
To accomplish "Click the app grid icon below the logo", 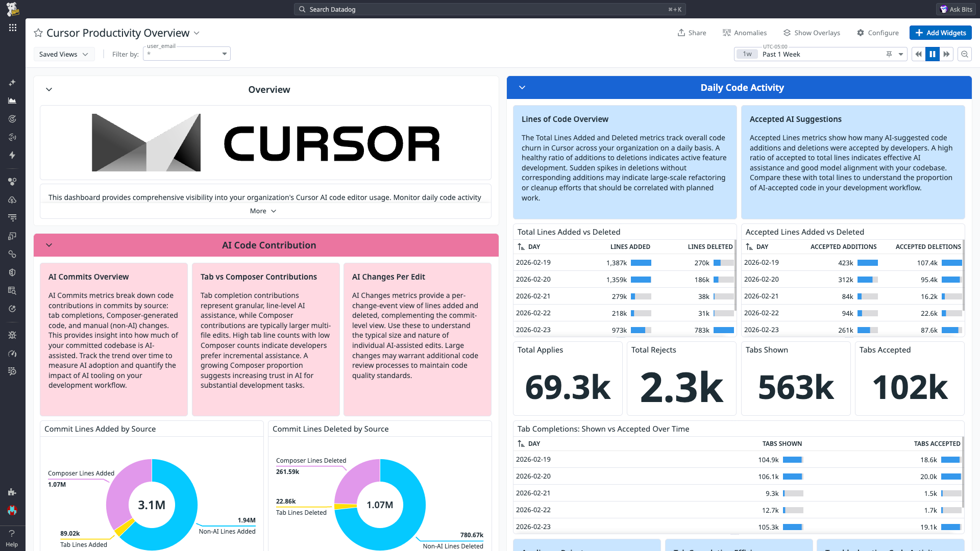I will coord(12,28).
